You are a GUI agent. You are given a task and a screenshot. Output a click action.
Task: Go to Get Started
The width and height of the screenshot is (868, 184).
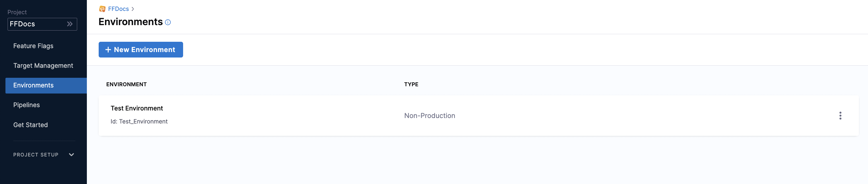31,124
